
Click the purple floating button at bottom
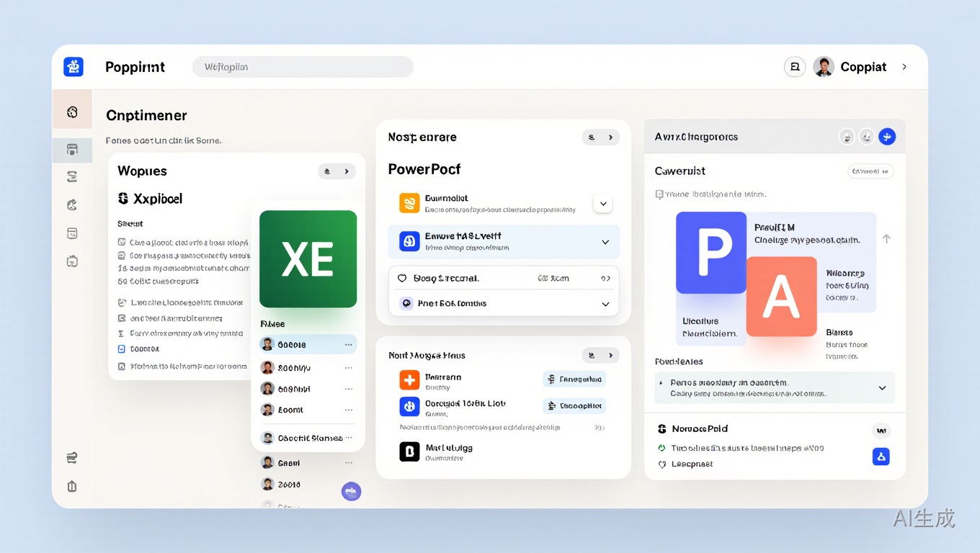pyautogui.click(x=351, y=491)
